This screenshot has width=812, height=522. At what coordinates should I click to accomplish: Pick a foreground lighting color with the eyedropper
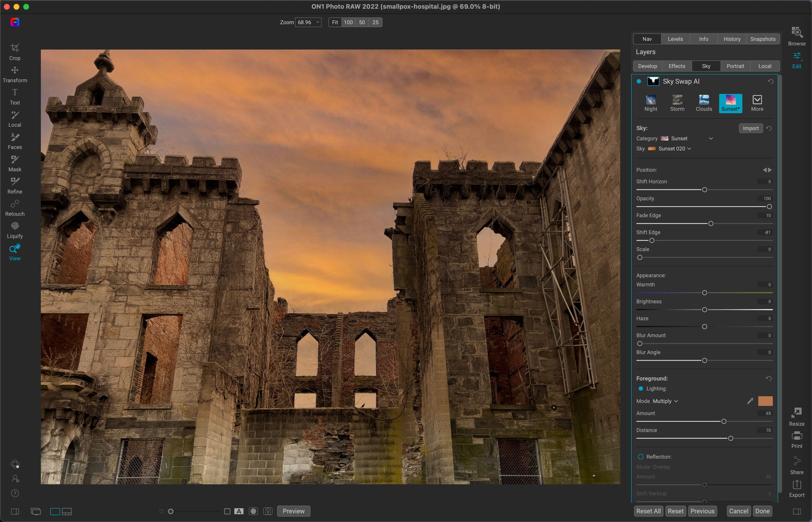tap(750, 401)
